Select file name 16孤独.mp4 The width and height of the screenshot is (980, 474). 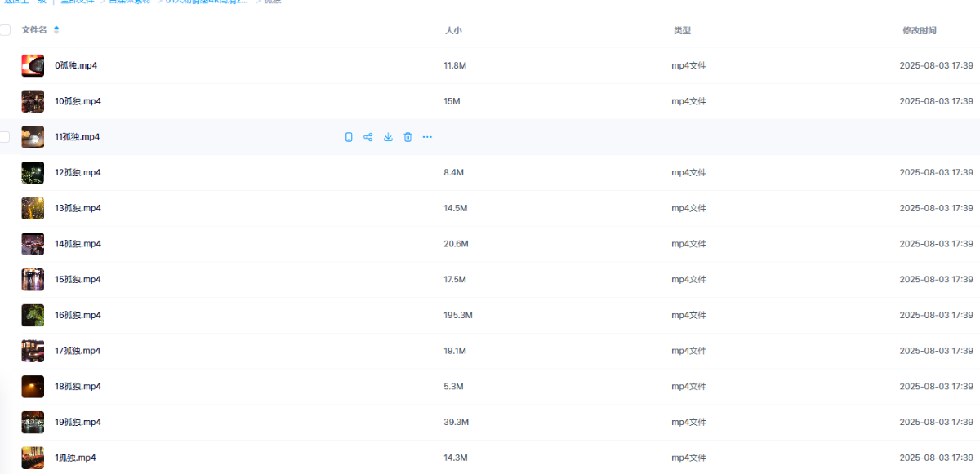[x=78, y=315]
